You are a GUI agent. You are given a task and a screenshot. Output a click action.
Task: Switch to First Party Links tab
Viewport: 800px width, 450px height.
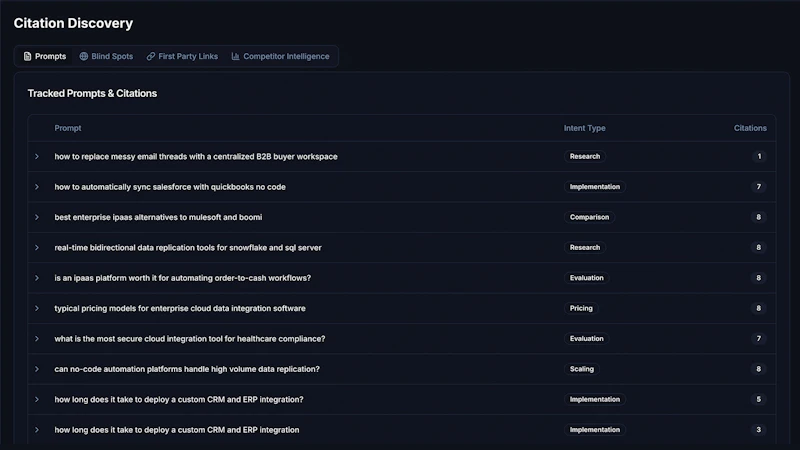coord(182,56)
